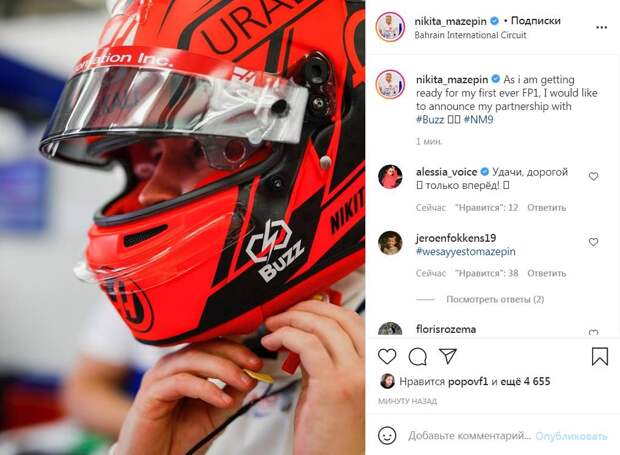Open the three-dot options menu
Image resolution: width=620 pixels, height=455 pixels.
[601, 27]
